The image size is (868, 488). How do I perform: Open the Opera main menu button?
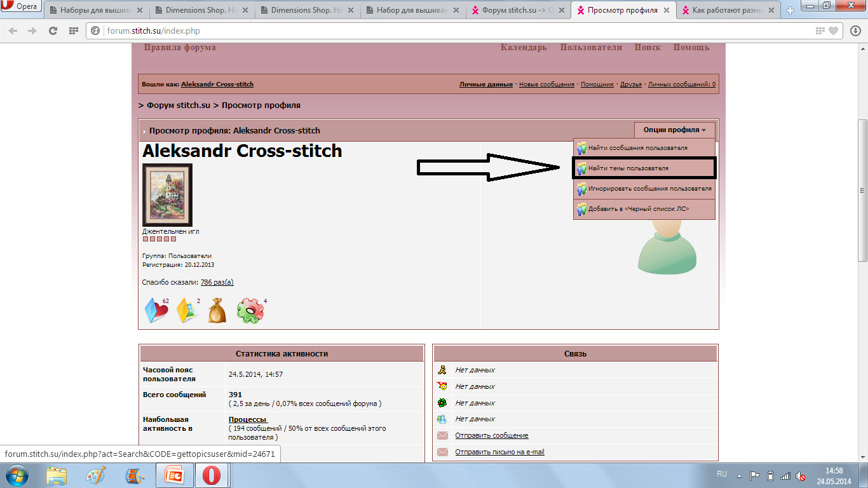[21, 8]
